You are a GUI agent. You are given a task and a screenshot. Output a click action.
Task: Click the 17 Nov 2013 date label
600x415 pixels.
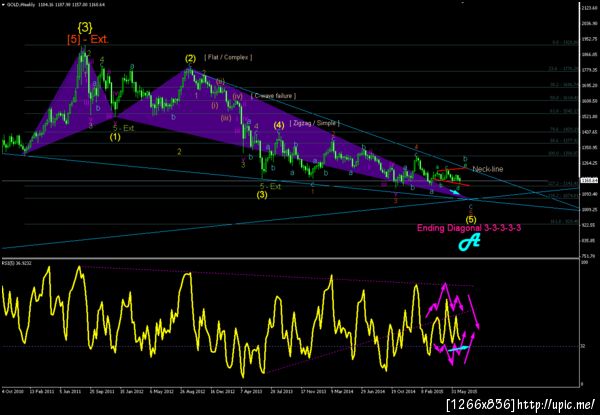point(313,392)
